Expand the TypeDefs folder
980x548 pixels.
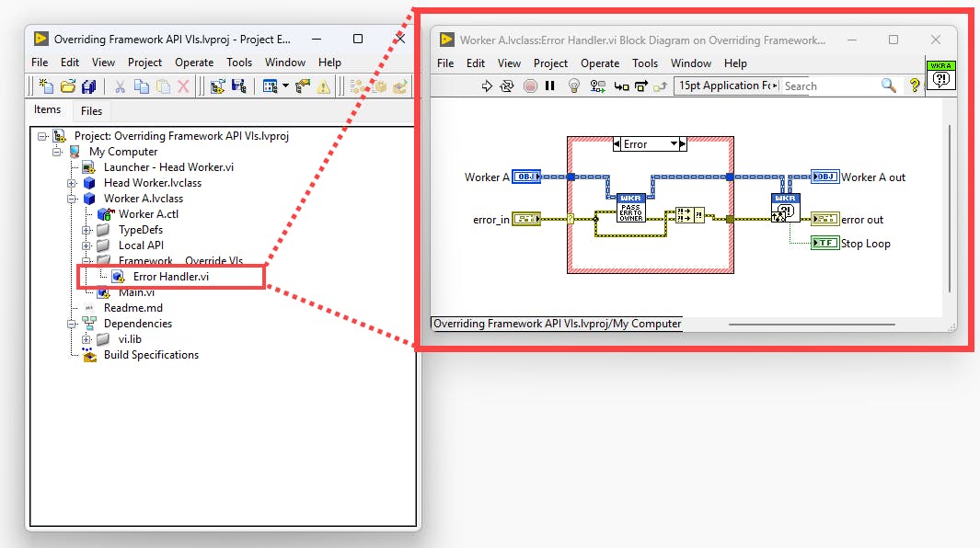click(x=86, y=230)
